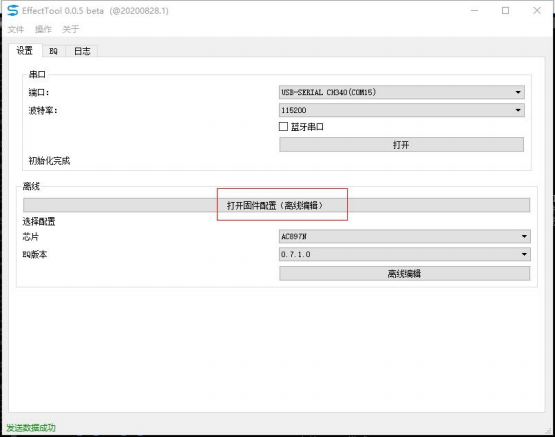The image size is (555, 437).
Task: Minimize the EffectTool window
Action: (474, 11)
